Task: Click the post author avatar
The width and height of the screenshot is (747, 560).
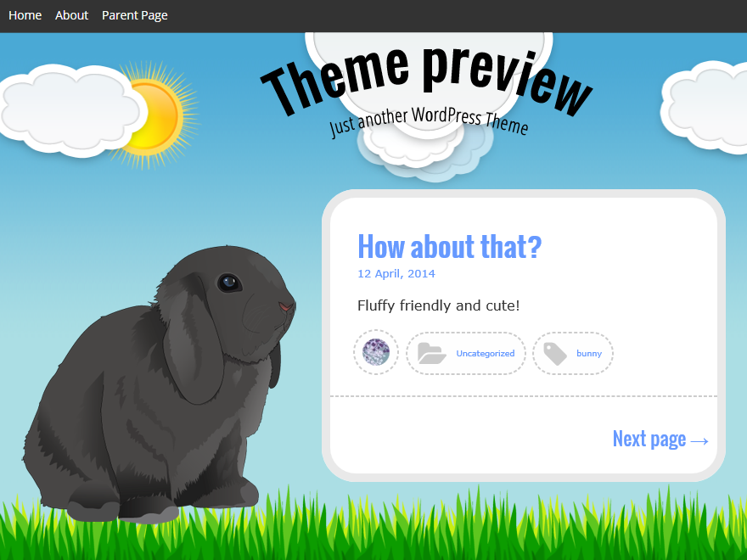Action: pos(376,352)
